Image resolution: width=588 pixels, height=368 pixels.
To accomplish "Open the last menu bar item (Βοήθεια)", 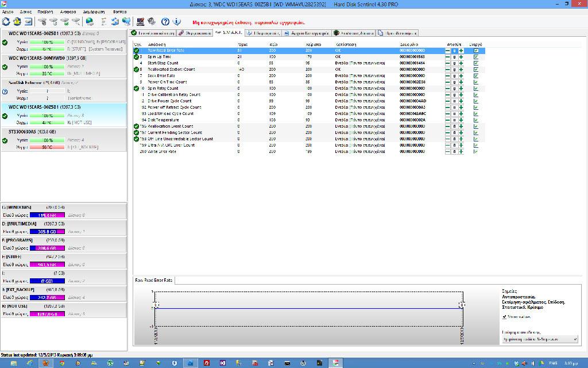I will coord(120,11).
